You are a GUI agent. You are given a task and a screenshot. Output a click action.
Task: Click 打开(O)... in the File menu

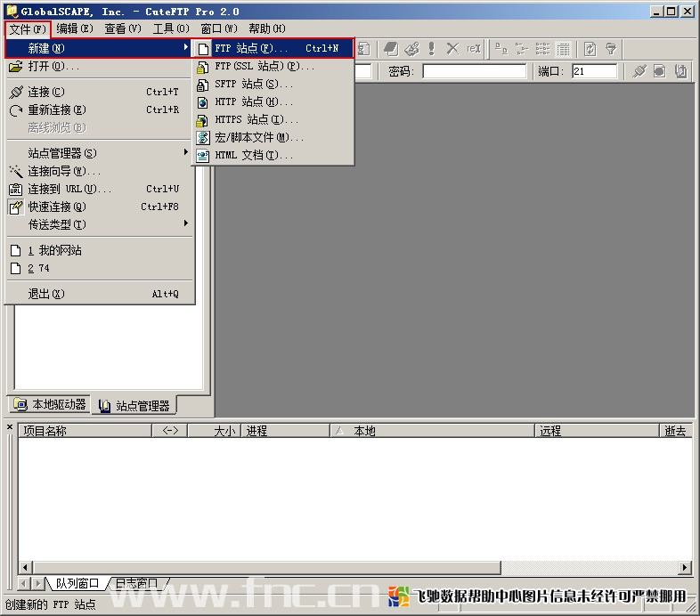point(99,67)
